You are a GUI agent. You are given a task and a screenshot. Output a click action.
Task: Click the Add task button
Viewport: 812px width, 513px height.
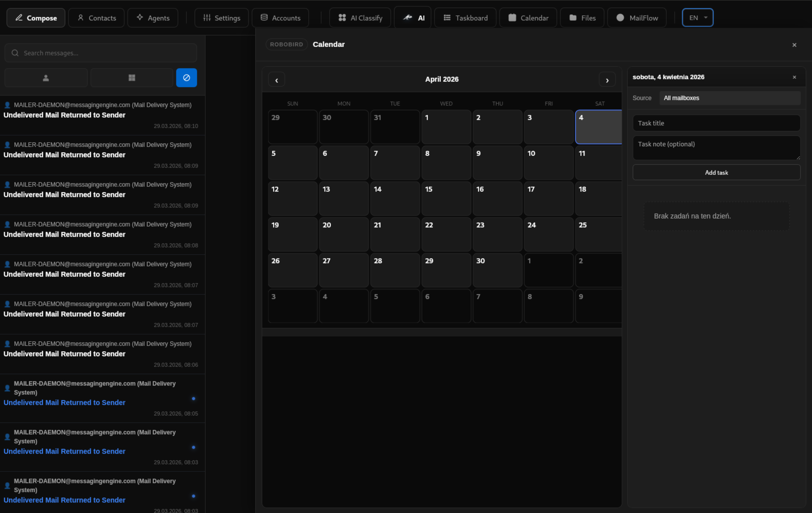click(716, 173)
